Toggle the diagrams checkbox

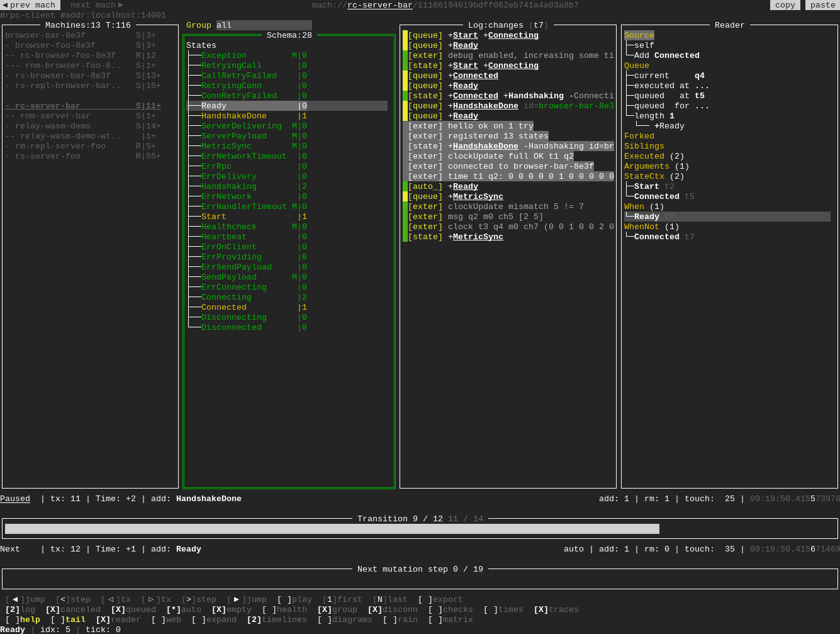[x=344, y=620]
